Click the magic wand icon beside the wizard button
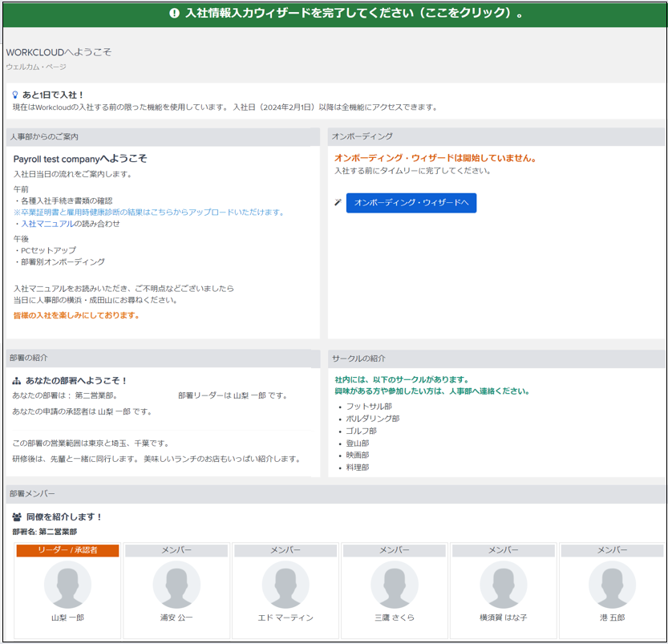 (x=338, y=203)
